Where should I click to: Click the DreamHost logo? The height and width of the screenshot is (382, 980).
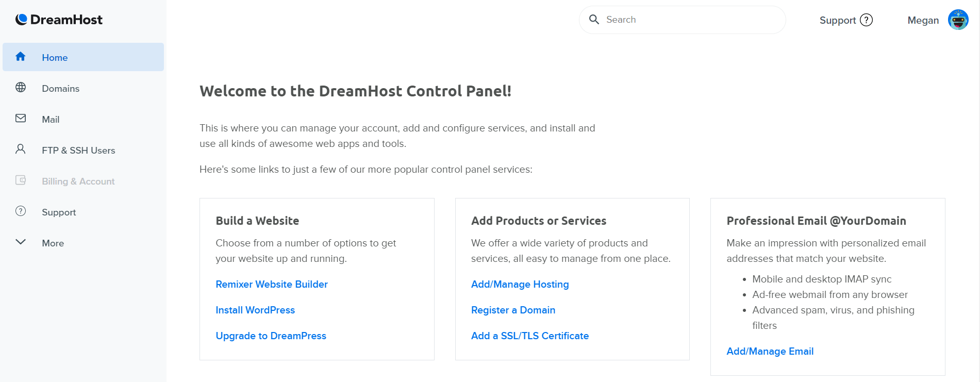(x=59, y=20)
